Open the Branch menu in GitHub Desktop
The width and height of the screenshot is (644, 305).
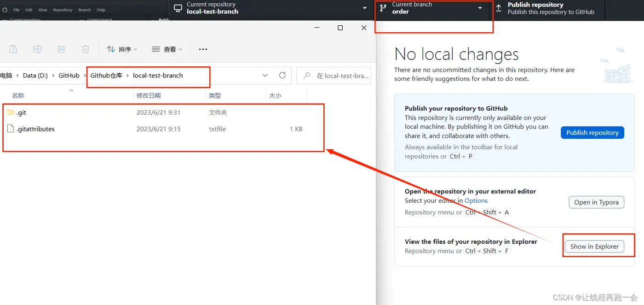tap(85, 10)
